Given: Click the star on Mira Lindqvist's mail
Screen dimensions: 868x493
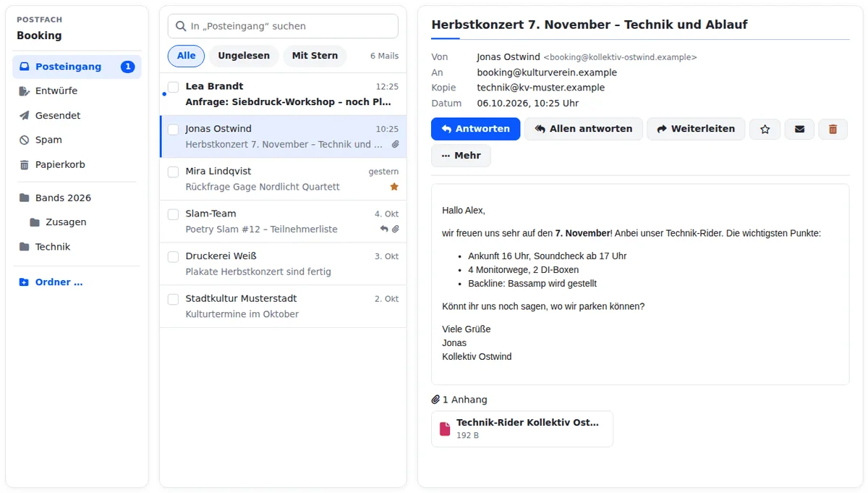Looking at the screenshot, I should click(394, 187).
